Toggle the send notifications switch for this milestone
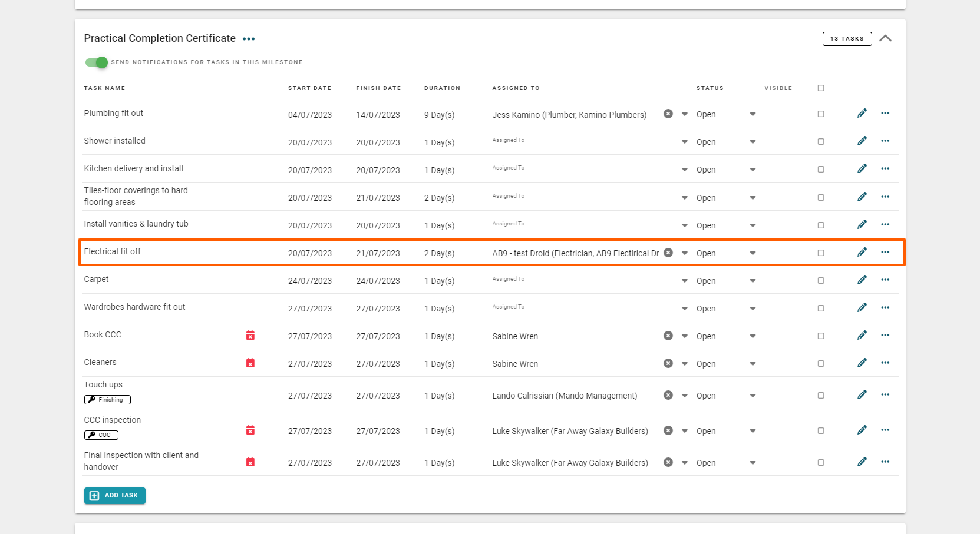The height and width of the screenshot is (534, 980). [97, 62]
